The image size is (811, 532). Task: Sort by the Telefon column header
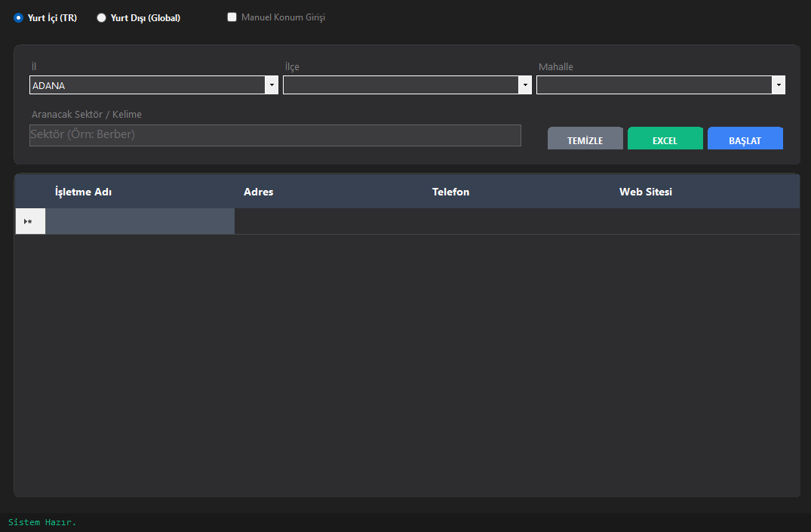click(x=518, y=192)
